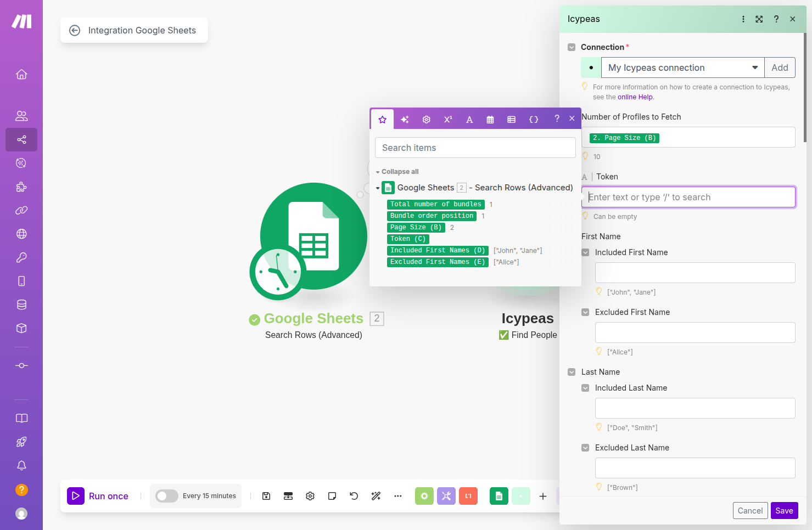Select the Included First Names (D) pill

(438, 250)
